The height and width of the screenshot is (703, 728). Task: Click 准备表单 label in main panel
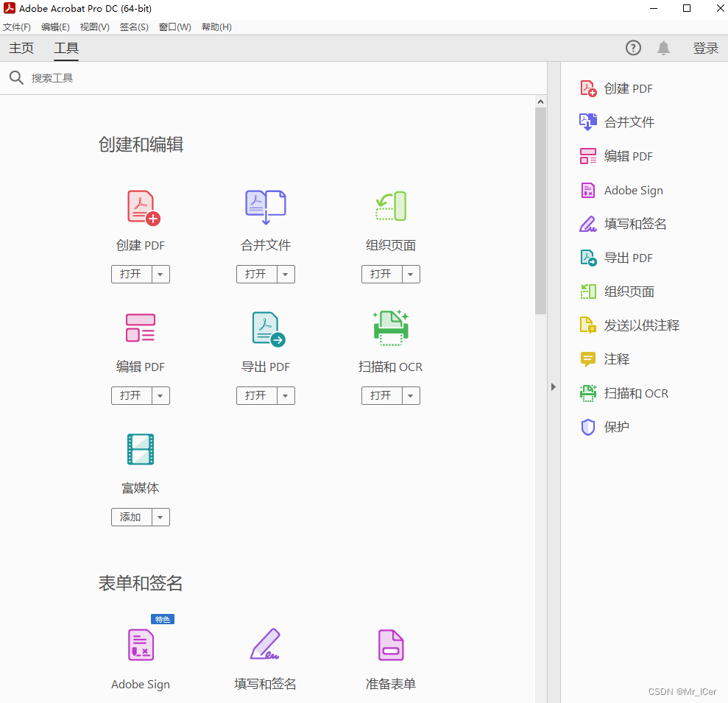click(390, 684)
